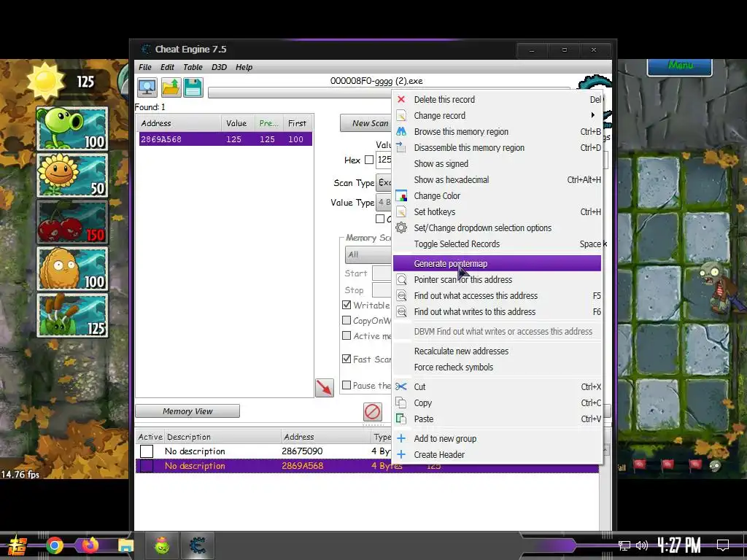Click the red arrow add-address icon
Viewport: 747px width, 560px height.
coord(325,388)
